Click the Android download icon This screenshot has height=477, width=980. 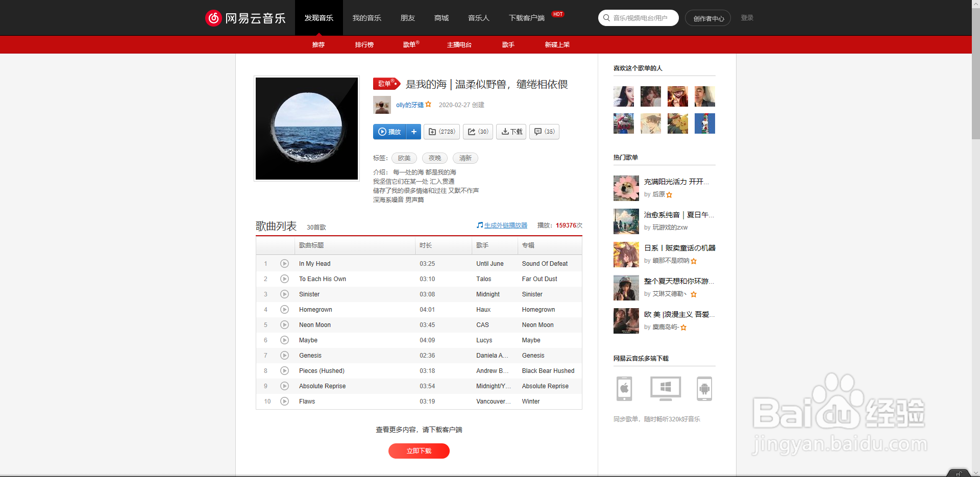(x=704, y=389)
